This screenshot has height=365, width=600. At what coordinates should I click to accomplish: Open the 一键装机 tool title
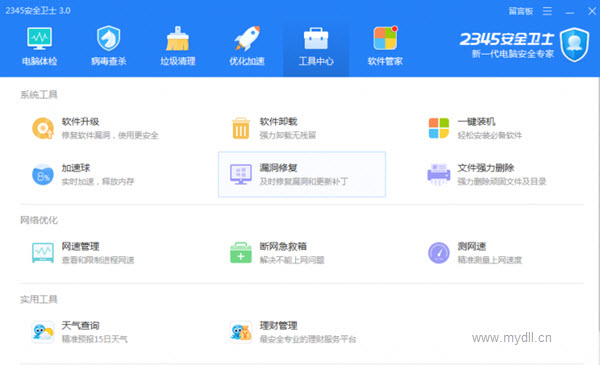pos(476,122)
